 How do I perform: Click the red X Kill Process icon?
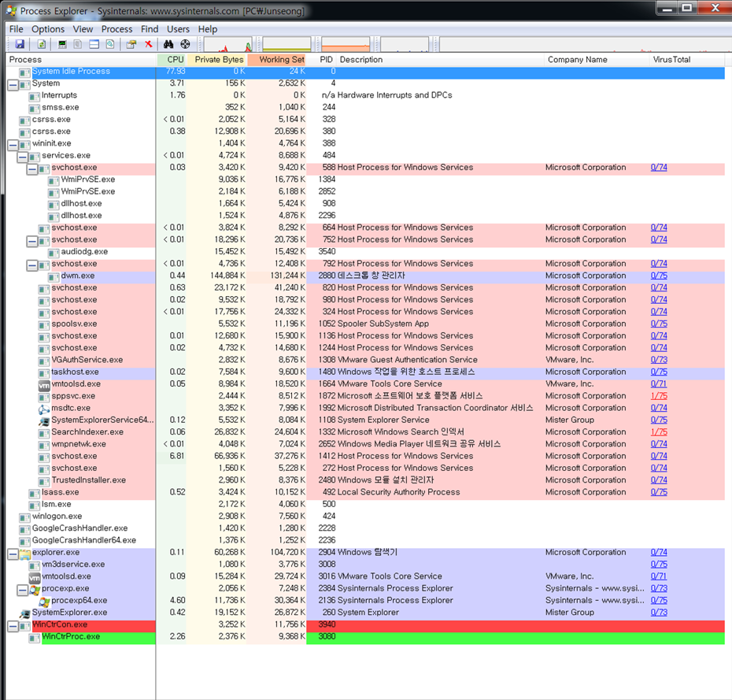pos(149,44)
